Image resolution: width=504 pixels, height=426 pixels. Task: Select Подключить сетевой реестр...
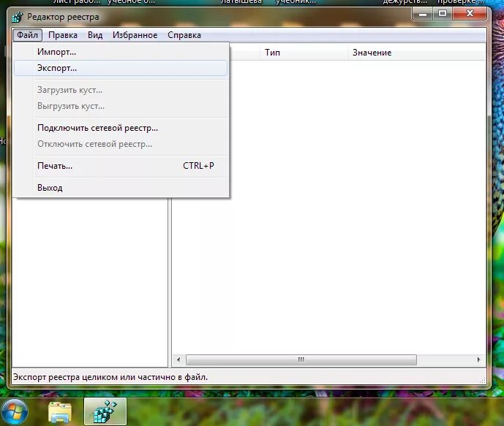click(x=121, y=128)
